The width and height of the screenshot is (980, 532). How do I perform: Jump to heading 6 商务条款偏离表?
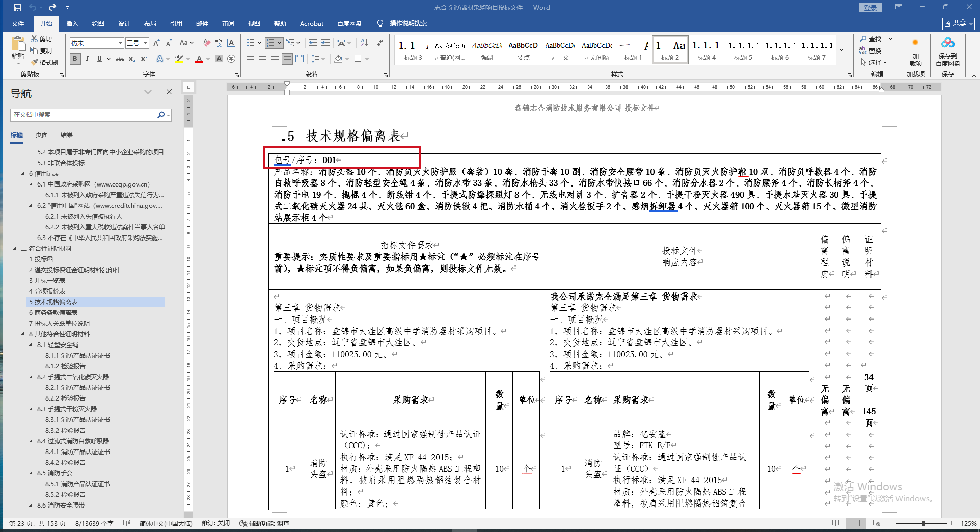click(53, 313)
